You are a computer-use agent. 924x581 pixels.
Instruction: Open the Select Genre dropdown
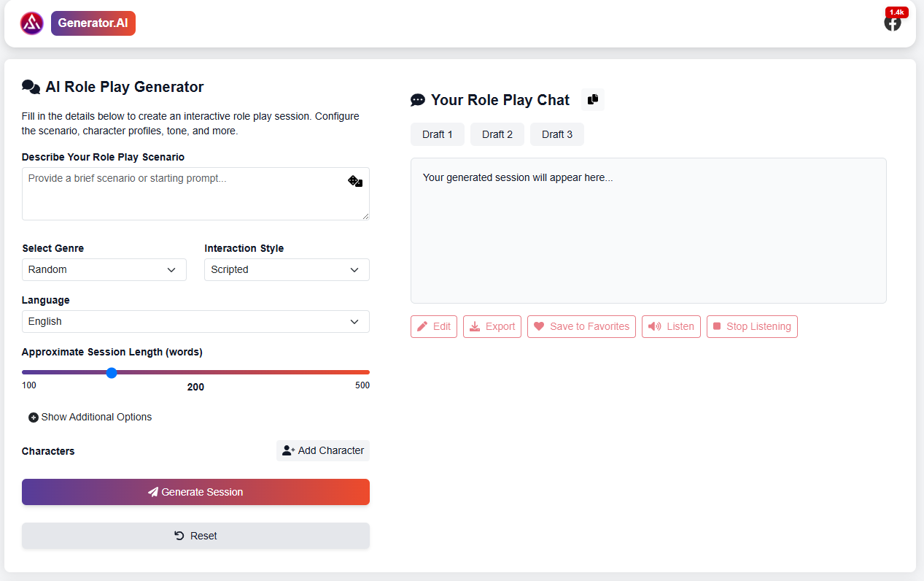coord(104,269)
